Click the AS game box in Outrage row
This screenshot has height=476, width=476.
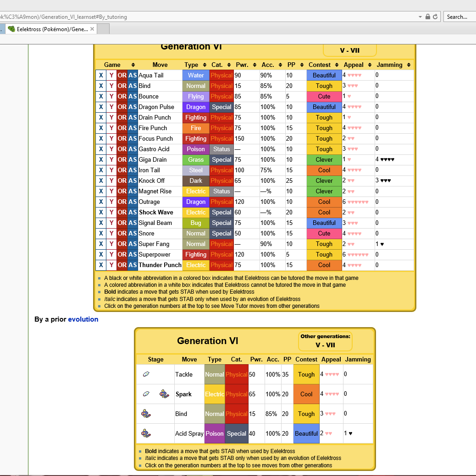(x=133, y=202)
